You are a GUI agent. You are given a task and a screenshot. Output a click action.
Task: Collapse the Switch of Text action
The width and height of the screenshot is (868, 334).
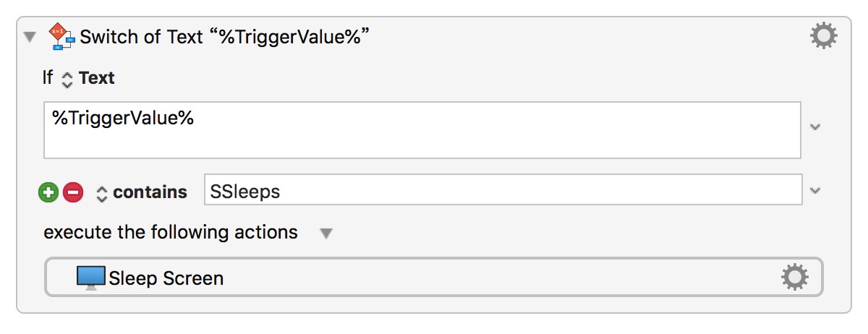click(x=30, y=38)
